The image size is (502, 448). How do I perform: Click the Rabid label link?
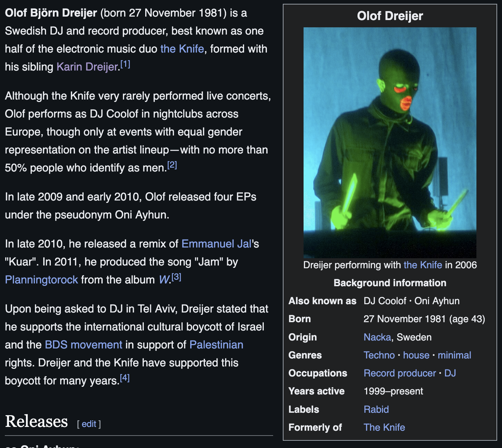click(376, 409)
